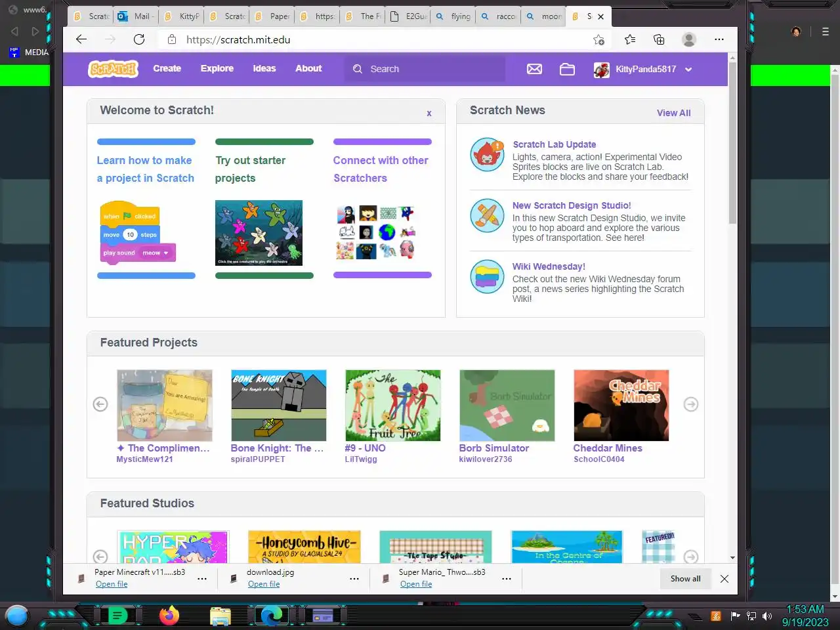This screenshot has width=840, height=630.
Task: Go back using browser back arrow
Action: [81, 39]
